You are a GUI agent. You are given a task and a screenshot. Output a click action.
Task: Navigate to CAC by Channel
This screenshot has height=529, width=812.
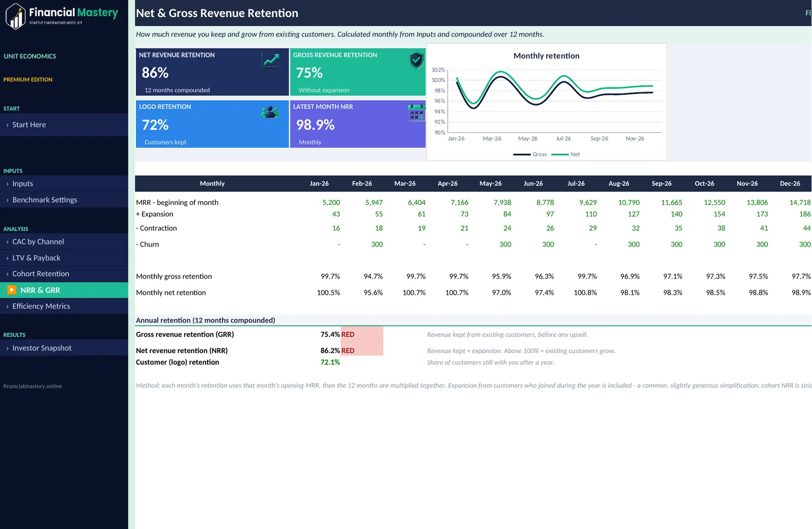coord(64,242)
